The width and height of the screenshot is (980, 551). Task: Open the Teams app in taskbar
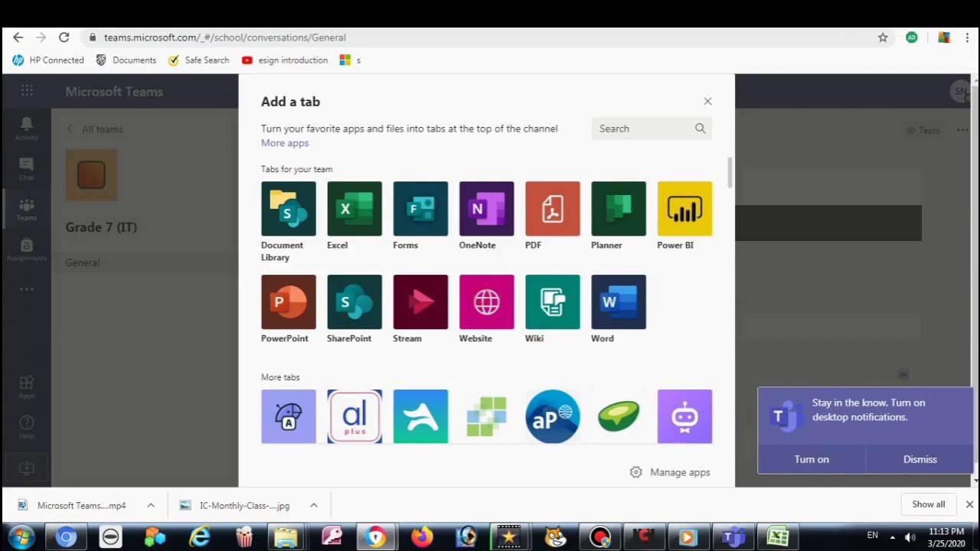point(733,537)
